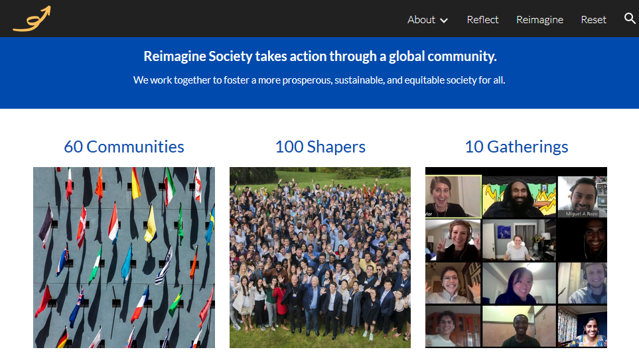Expand the About dropdown chevron
The image size is (639, 364).
(444, 21)
